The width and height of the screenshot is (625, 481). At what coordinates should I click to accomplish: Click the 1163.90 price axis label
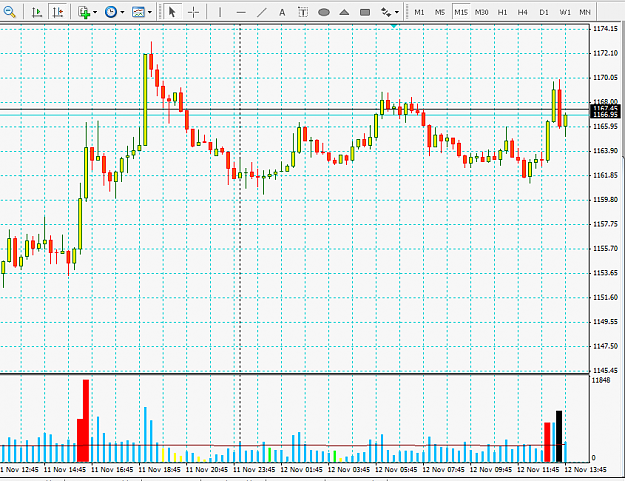(x=605, y=151)
